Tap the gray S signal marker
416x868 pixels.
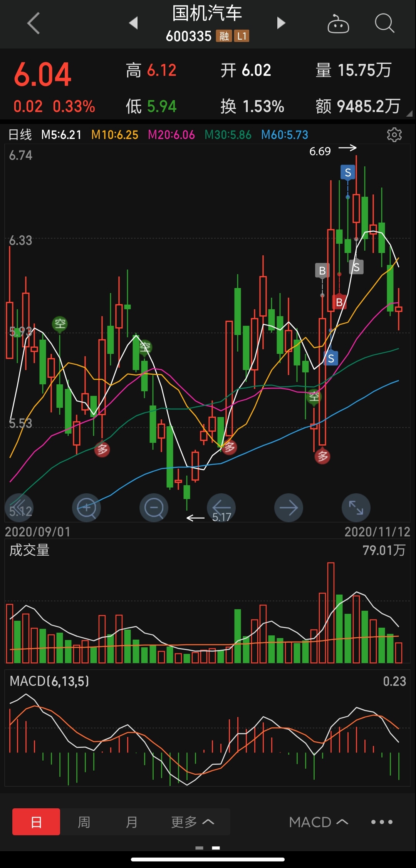[x=356, y=267]
